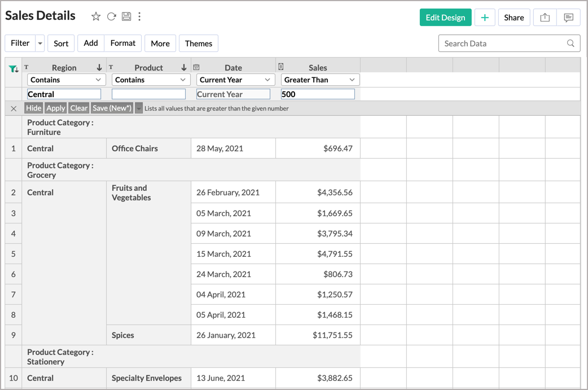
Task: Select the 28 May, 2021 date cell
Action: (x=233, y=148)
